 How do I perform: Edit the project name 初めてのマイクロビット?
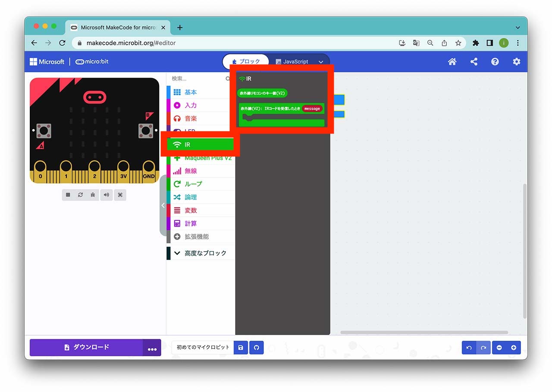[x=203, y=347]
